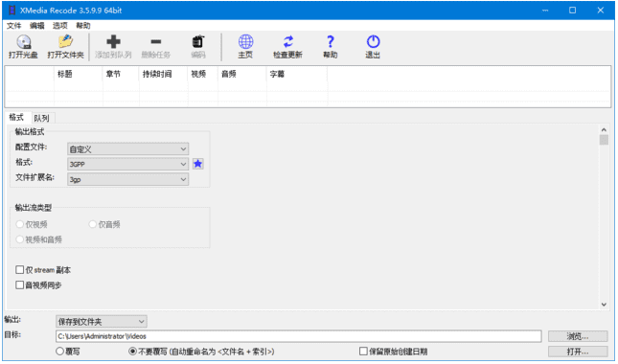The width and height of the screenshot is (618, 364).
Task: Toggle 音视频同步 checkbox
Action: click(20, 284)
